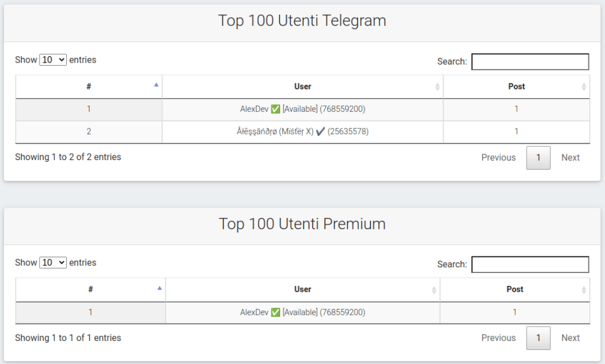Image resolution: width=605 pixels, height=364 pixels.
Task: Click the Top 100 Utenti Premium heading
Action: point(302,224)
